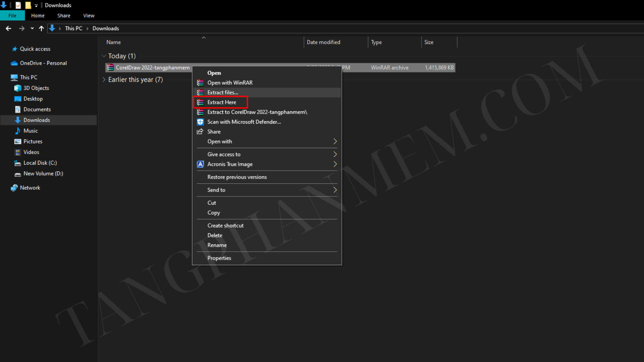This screenshot has height=362, width=644.
Task: Click the up-arrow navigation icon
Action: pyautogui.click(x=41, y=28)
